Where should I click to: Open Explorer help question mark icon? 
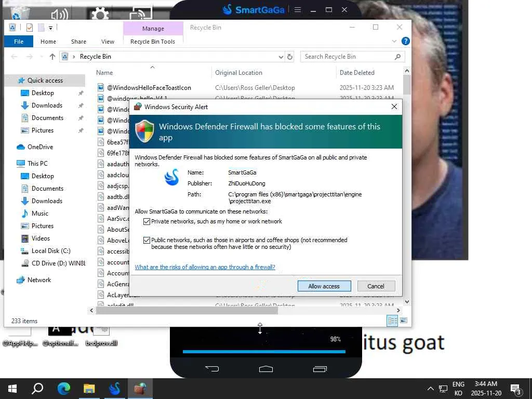coord(405,41)
